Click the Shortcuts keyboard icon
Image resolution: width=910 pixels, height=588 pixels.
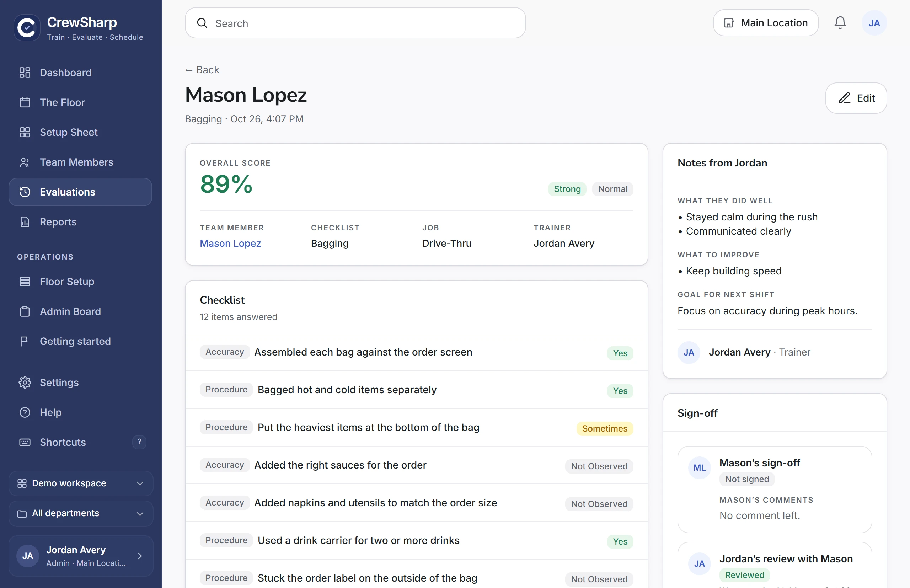click(25, 442)
